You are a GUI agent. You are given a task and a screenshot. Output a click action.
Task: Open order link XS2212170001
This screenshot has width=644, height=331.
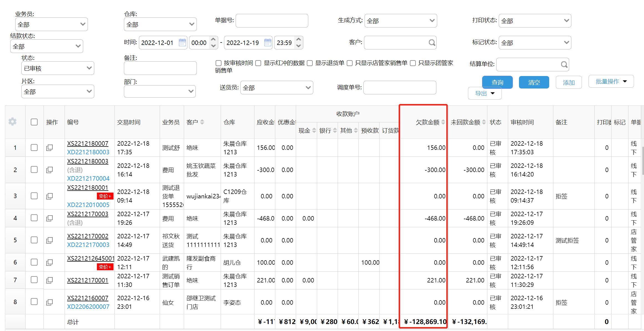[88, 280]
